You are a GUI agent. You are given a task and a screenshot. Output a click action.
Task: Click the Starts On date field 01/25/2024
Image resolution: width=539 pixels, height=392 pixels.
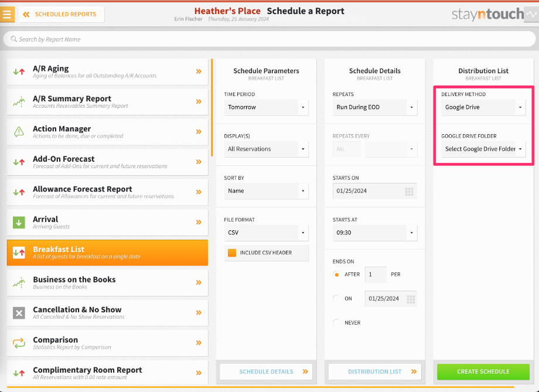(375, 191)
